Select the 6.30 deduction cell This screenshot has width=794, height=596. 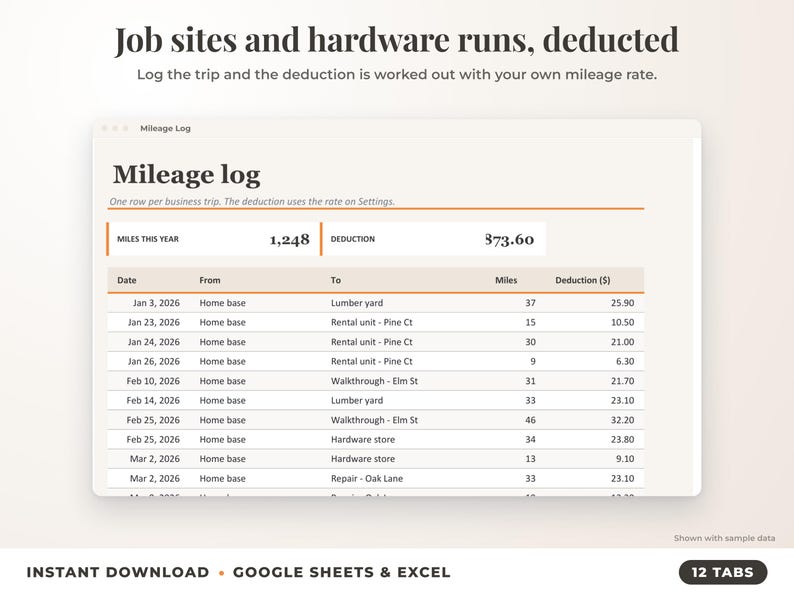pos(625,361)
